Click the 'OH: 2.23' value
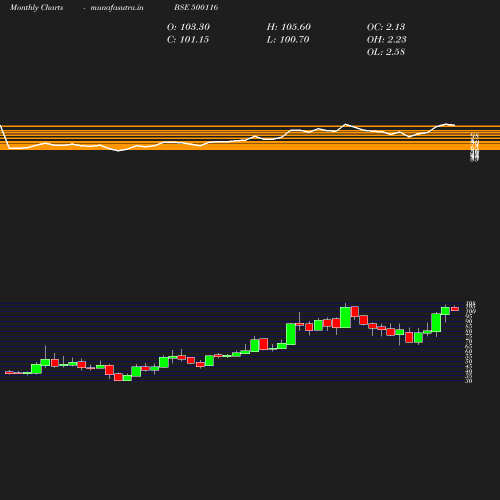 (x=387, y=40)
